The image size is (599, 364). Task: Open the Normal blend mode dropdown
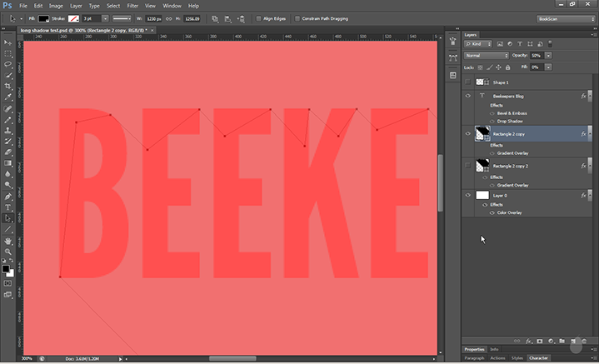[x=487, y=55]
